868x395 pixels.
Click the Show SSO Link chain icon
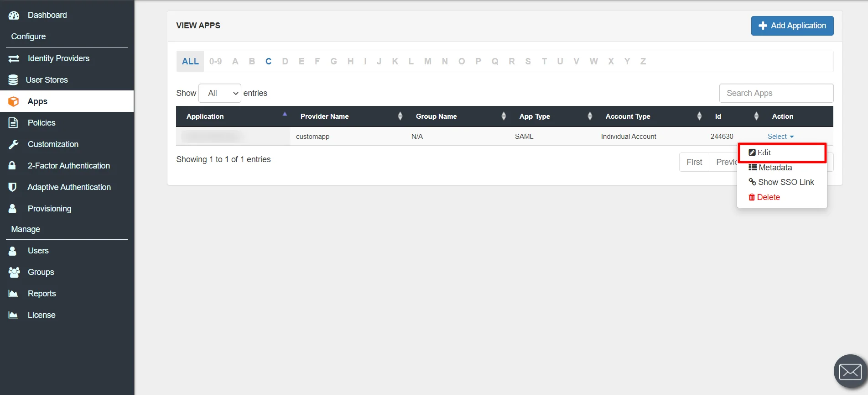tap(753, 182)
